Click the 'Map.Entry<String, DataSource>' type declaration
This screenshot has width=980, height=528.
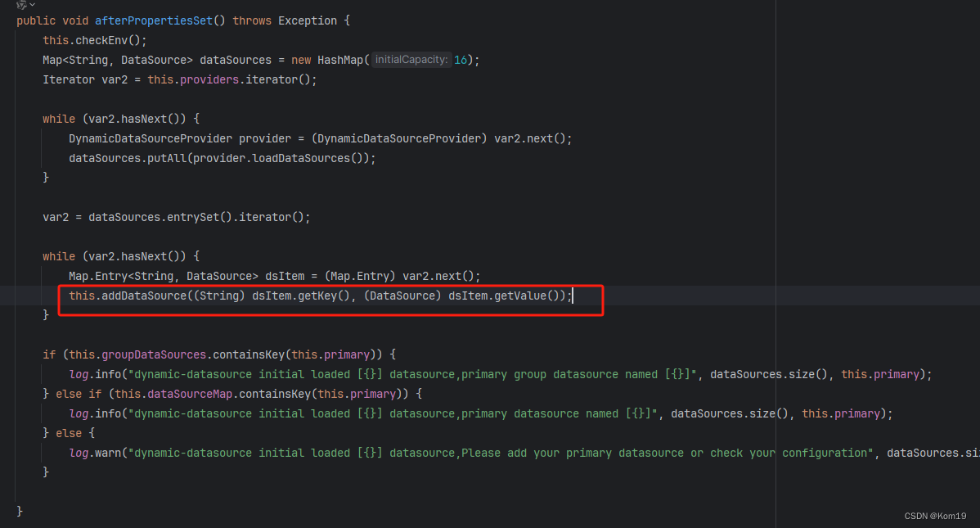tap(163, 277)
